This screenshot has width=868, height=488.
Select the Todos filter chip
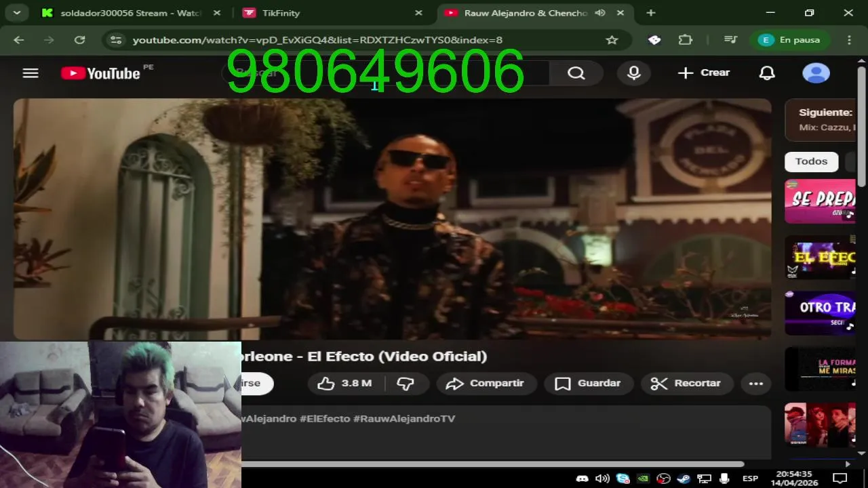[812, 161]
